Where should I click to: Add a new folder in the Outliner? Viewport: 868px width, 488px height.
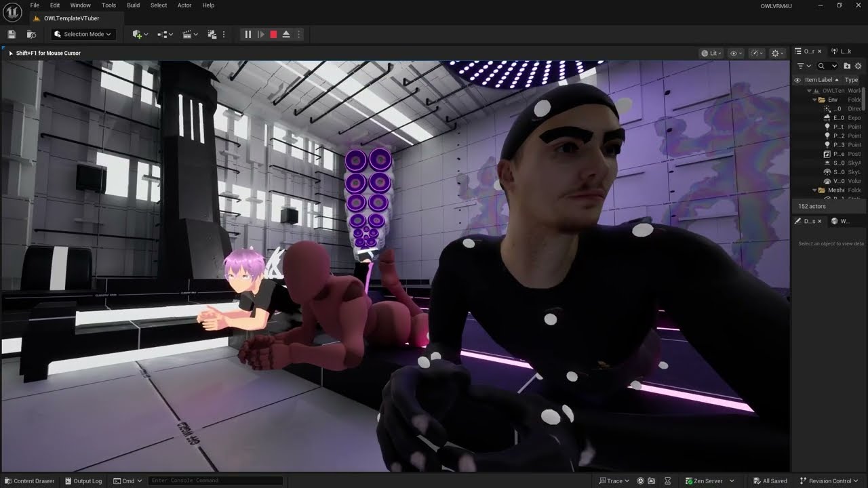click(x=847, y=66)
